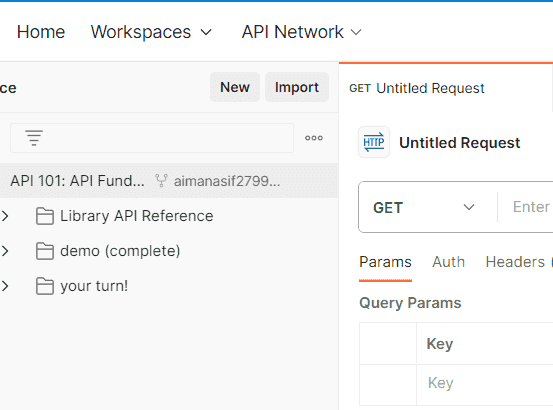Open the GET method dropdown
Viewport: 553px width, 410px height.
click(x=424, y=207)
